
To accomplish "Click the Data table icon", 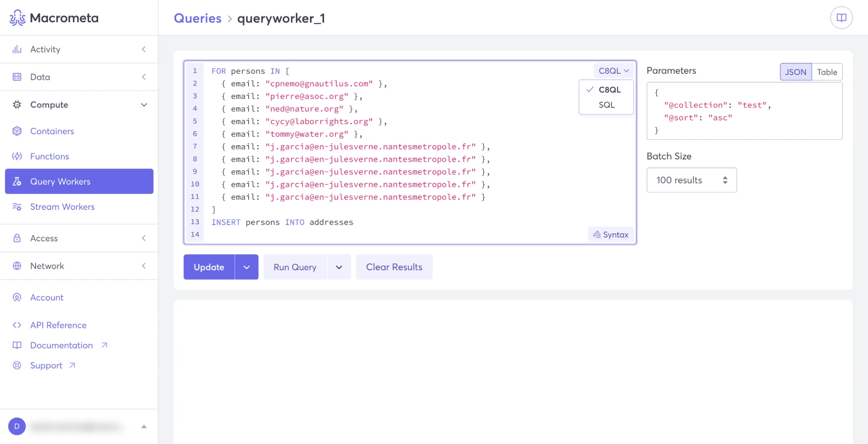I will coord(17,77).
